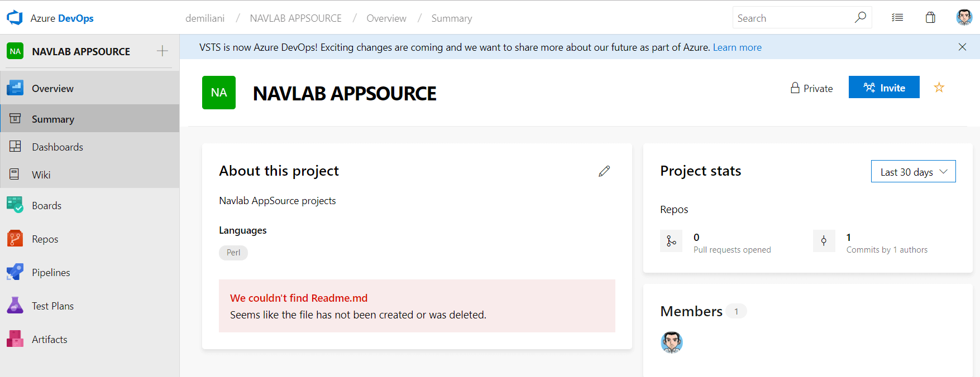Image resolution: width=980 pixels, height=377 pixels.
Task: Click the NA project badge in sidebar
Action: pos(15,51)
